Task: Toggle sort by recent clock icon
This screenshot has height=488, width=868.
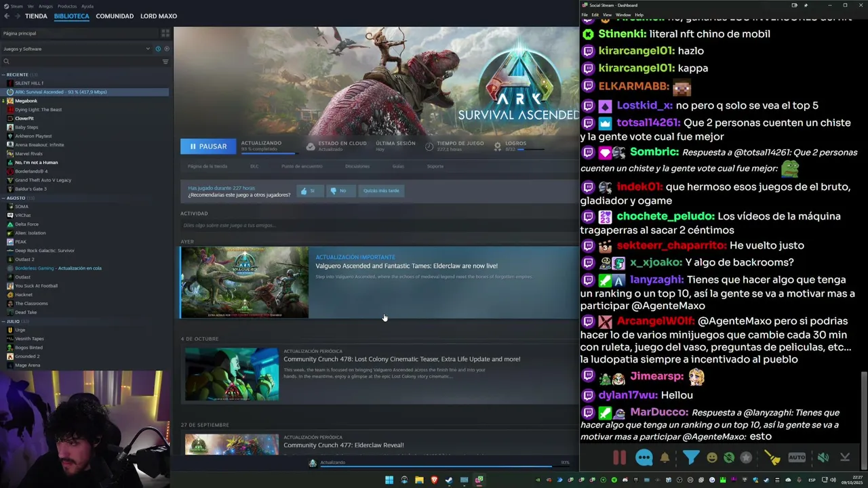Action: click(x=158, y=49)
